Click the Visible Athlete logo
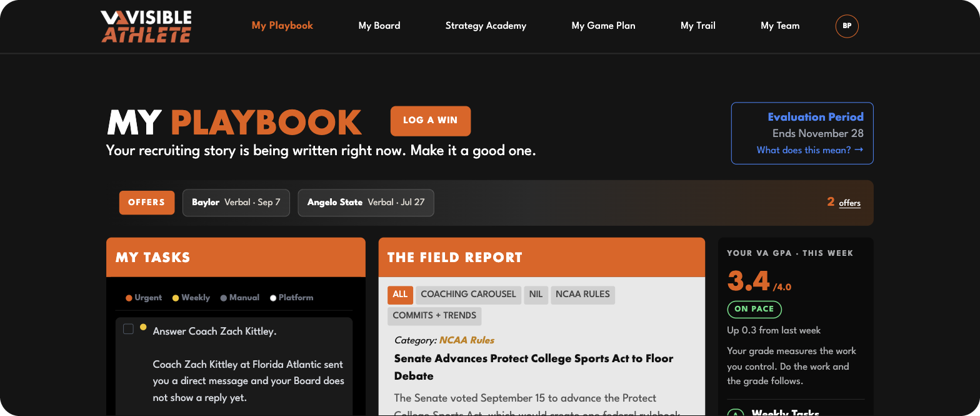 pos(146,26)
